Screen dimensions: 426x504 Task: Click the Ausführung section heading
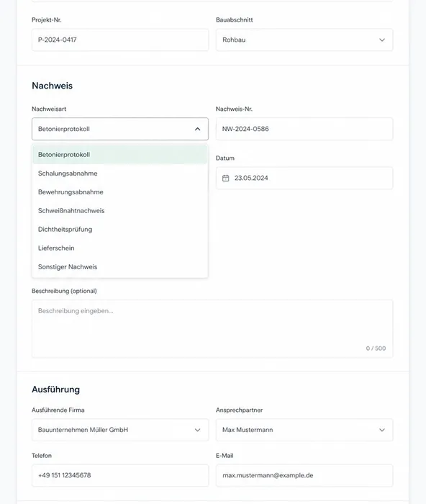pyautogui.click(x=55, y=390)
